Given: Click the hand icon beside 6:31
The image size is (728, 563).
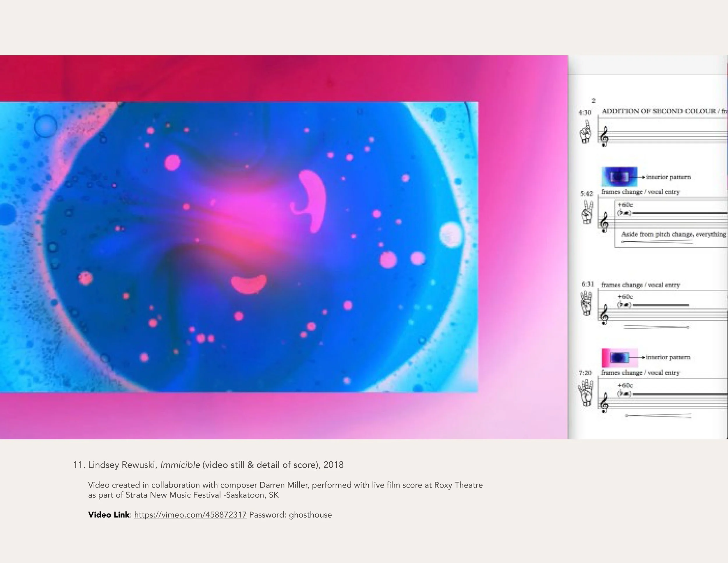Looking at the screenshot, I should [586, 303].
